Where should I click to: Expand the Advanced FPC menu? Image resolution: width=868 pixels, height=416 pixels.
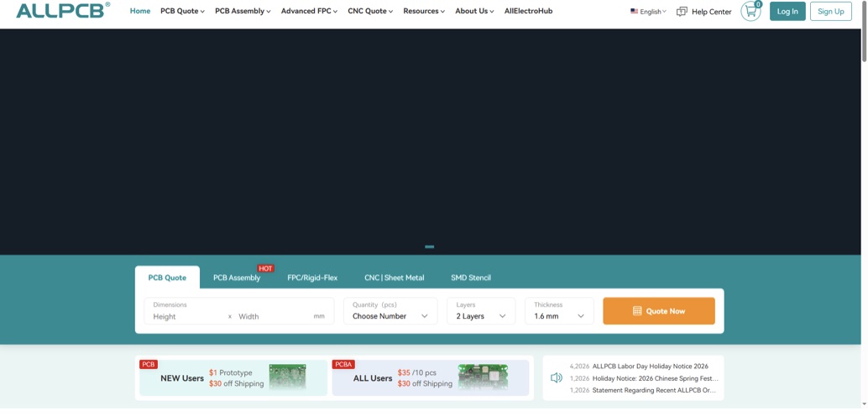310,11
